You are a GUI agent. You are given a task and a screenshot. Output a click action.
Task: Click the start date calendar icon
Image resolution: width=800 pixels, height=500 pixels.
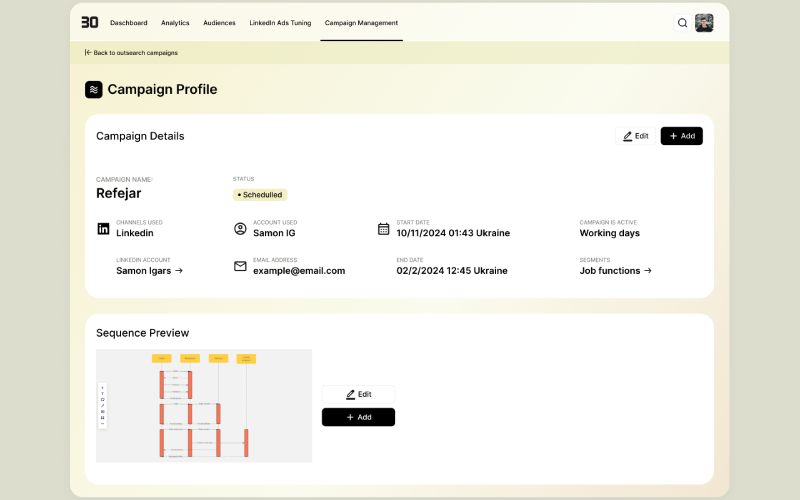tap(384, 229)
